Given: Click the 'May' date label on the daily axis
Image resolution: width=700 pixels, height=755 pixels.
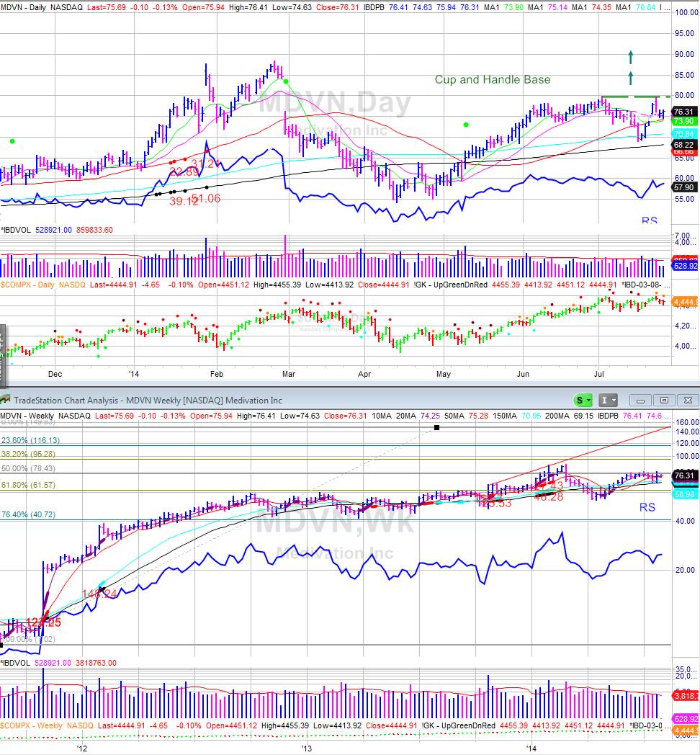Looking at the screenshot, I should point(444,374).
